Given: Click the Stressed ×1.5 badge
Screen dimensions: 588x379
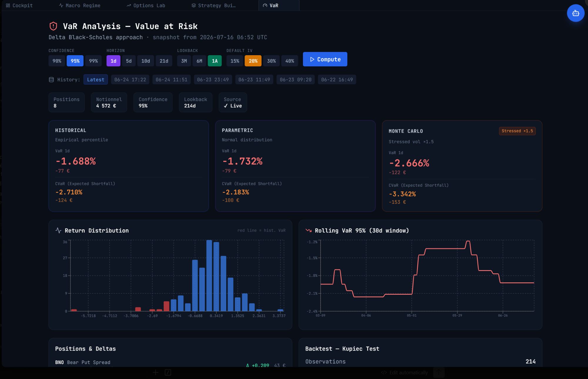Looking at the screenshot, I should coord(517,131).
